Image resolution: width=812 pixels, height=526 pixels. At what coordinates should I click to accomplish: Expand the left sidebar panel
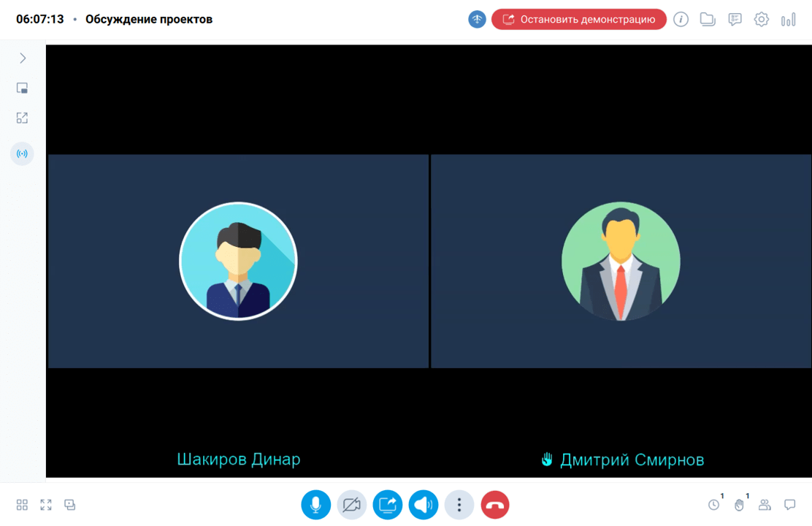[23, 58]
